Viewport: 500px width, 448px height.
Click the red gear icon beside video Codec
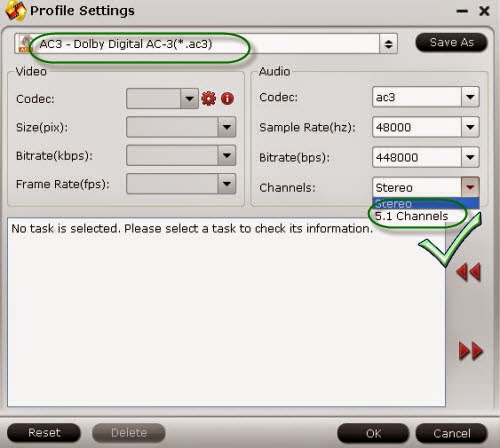point(209,99)
